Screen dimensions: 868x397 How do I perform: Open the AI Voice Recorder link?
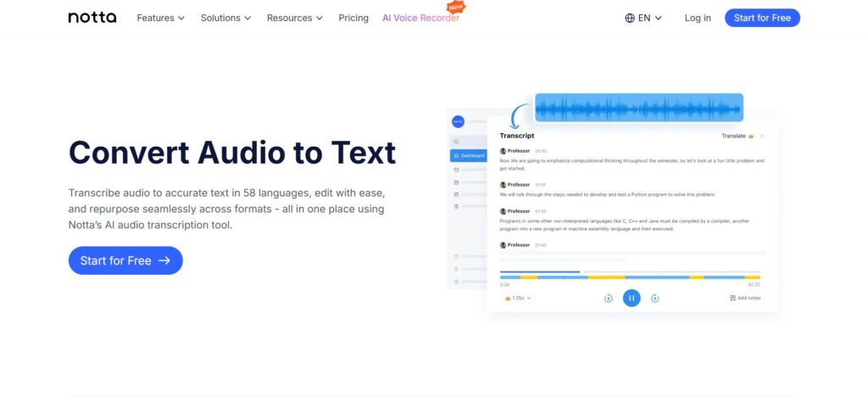point(420,18)
